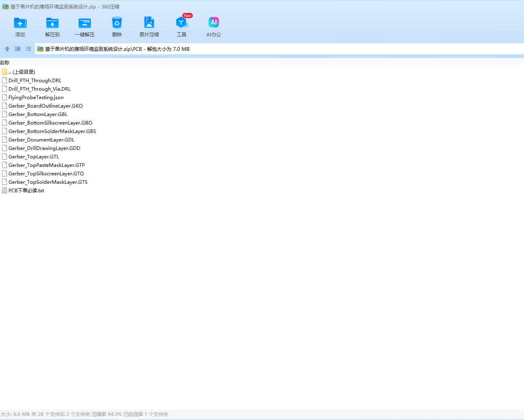
Task: Go up one level with the arrow icon
Action: [7, 49]
